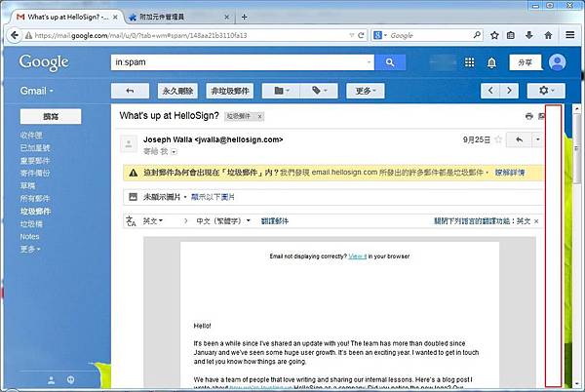The width and height of the screenshot is (585, 392).
Task: Click the browser back arrow button
Action: (15, 35)
